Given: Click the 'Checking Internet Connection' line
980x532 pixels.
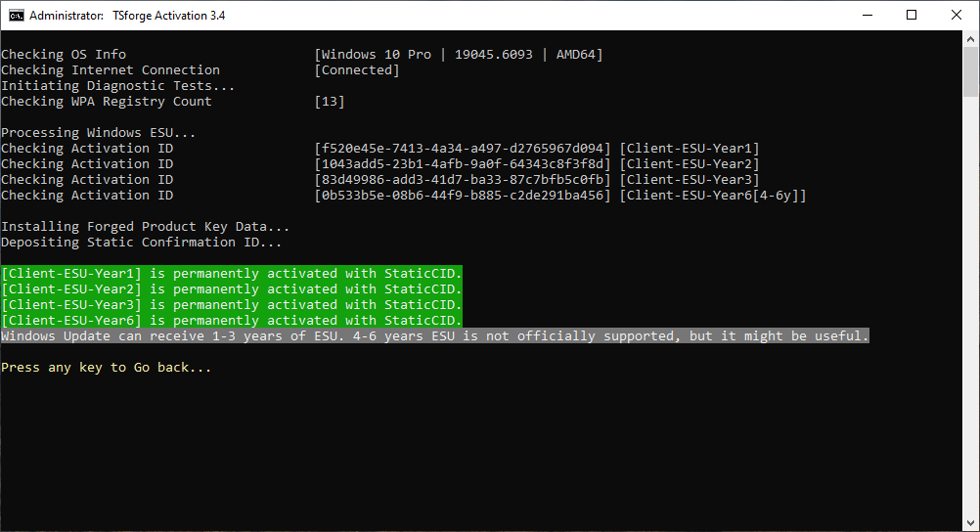Looking at the screenshot, I should pyautogui.click(x=111, y=70).
